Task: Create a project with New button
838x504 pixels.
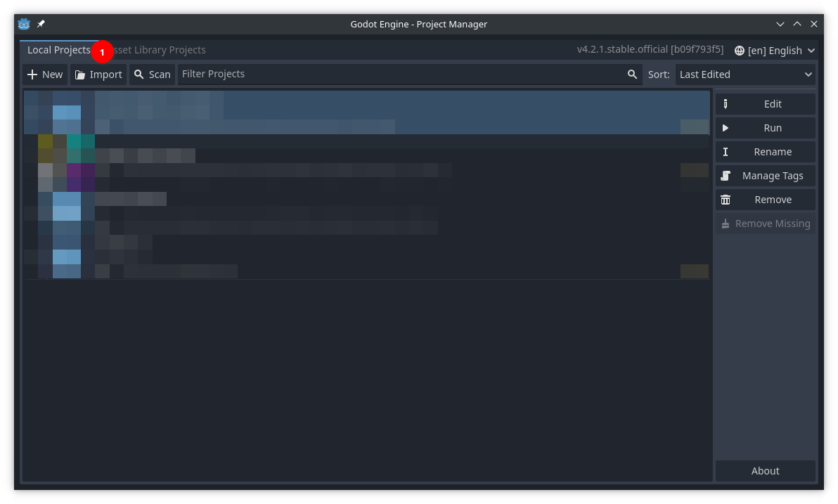Action: [x=45, y=75]
